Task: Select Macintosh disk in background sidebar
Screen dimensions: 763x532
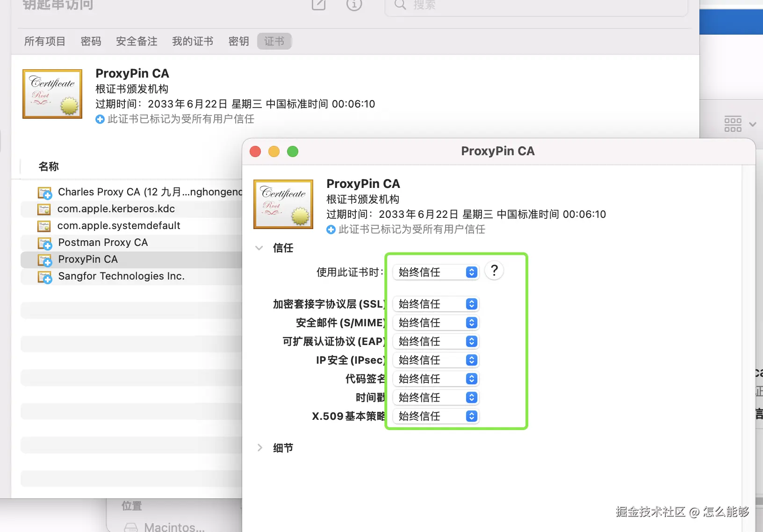Action: point(165,527)
